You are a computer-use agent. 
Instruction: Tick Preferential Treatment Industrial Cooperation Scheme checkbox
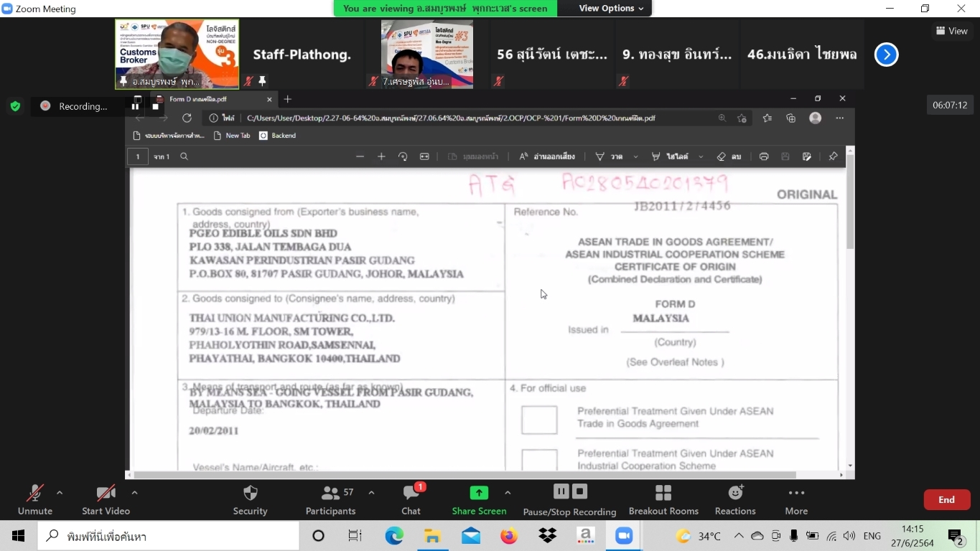coord(539,460)
